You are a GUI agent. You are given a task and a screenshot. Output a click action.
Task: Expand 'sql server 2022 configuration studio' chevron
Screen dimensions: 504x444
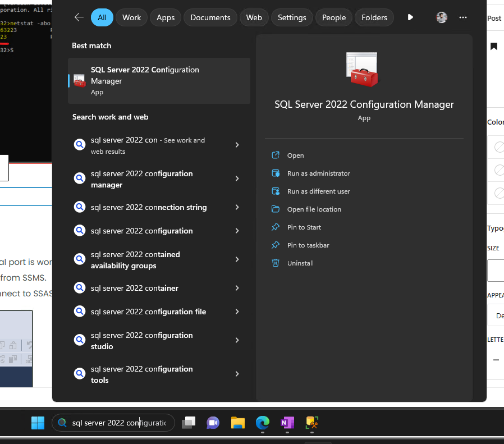(237, 340)
